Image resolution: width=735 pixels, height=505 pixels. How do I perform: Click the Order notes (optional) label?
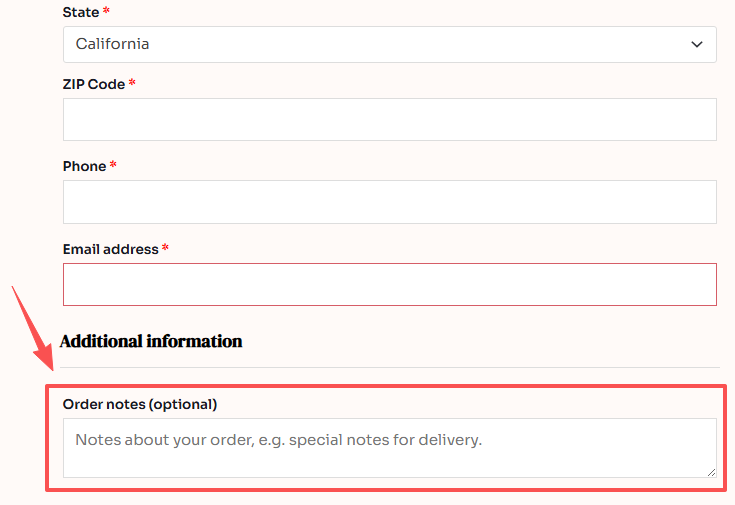coord(140,404)
